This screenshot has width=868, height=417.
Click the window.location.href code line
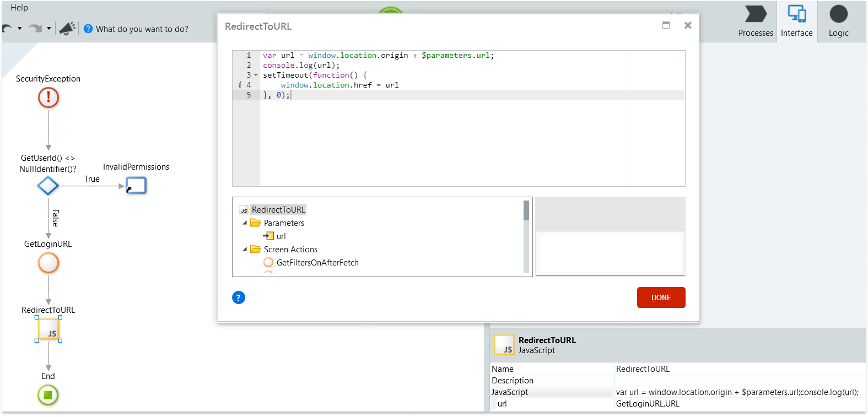(339, 85)
